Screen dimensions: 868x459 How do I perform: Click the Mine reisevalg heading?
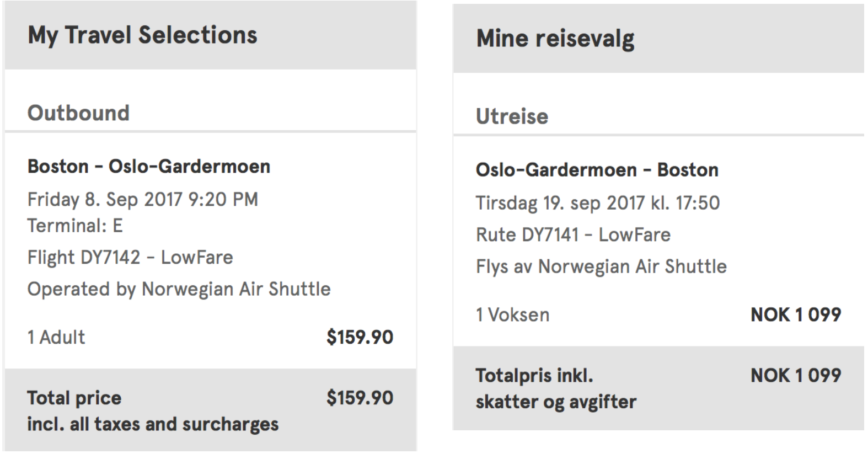click(555, 39)
